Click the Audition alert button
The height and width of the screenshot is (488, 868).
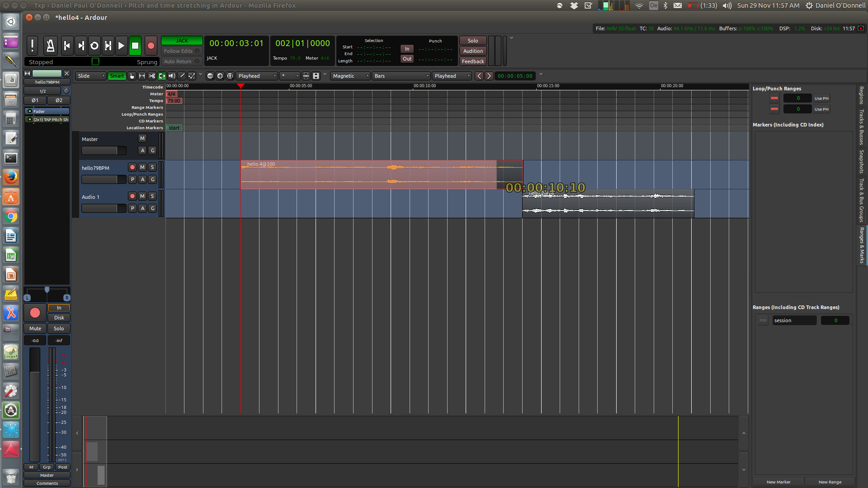(473, 51)
